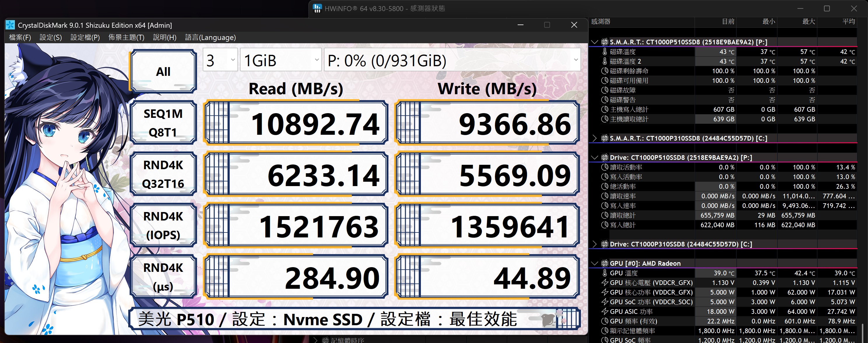The width and height of the screenshot is (868, 343).
Task: Click chip icon of GPU [#0] AMD Radeon group
Action: click(x=605, y=263)
